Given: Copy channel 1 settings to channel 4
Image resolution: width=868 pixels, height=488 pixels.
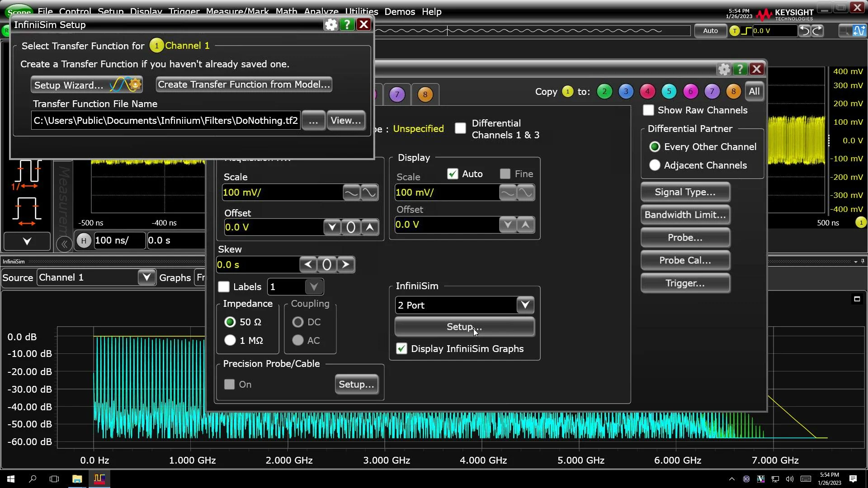Looking at the screenshot, I should coord(647,92).
